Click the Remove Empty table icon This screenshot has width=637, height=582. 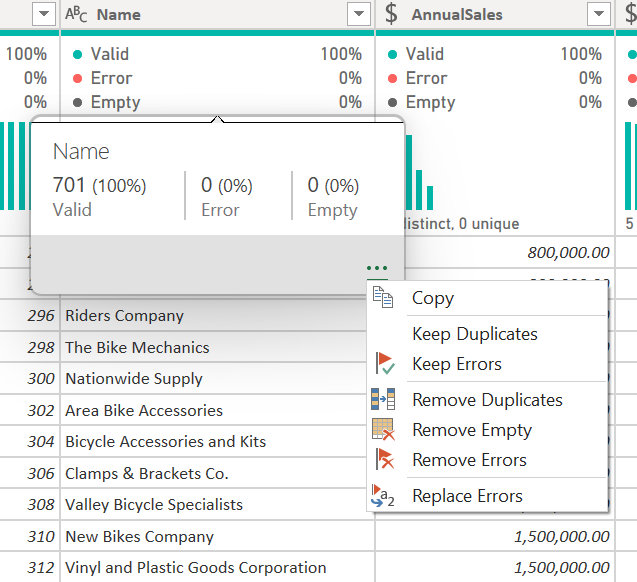coord(383,430)
